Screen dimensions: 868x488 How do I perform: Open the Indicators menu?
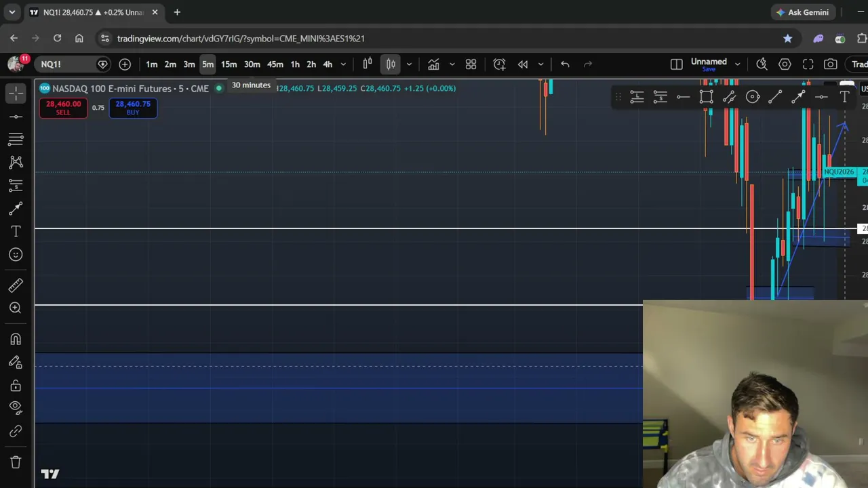coord(433,64)
